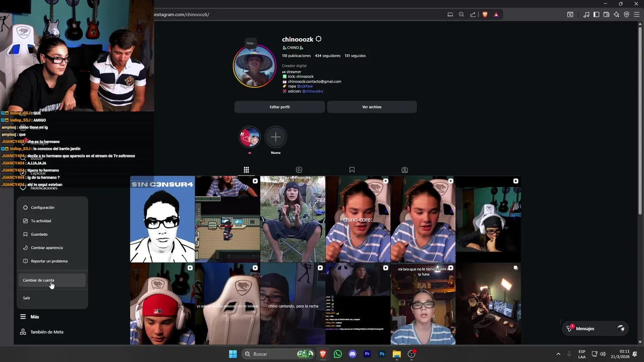Open the media playlist music note icon
This screenshot has width=644, height=362.
(586, 15)
